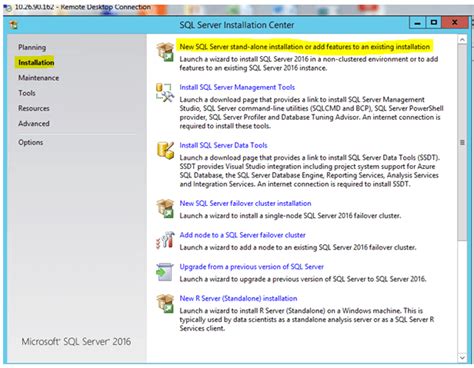This screenshot has height=368, width=474.
Task: Open the Resources page
Action: point(34,108)
